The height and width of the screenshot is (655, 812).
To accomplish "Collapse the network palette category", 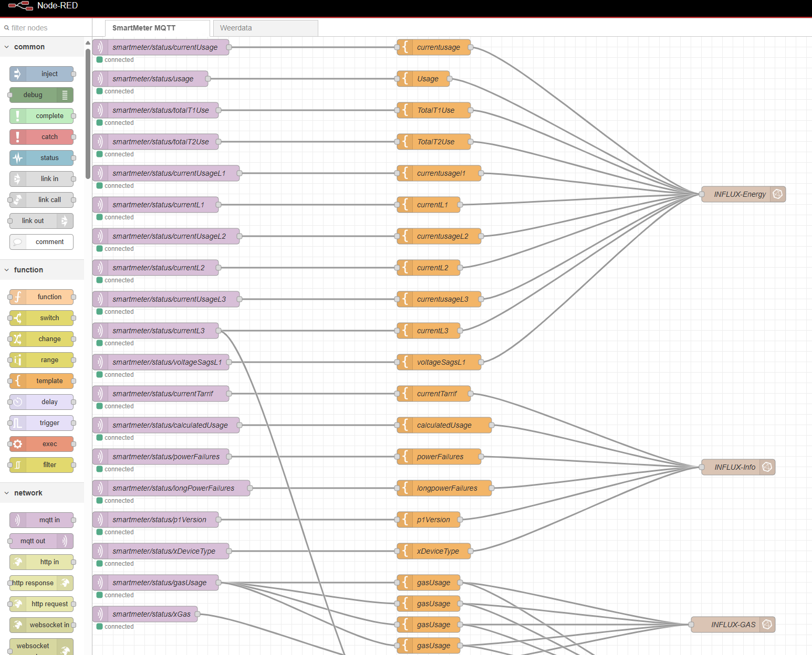I will [x=42, y=493].
